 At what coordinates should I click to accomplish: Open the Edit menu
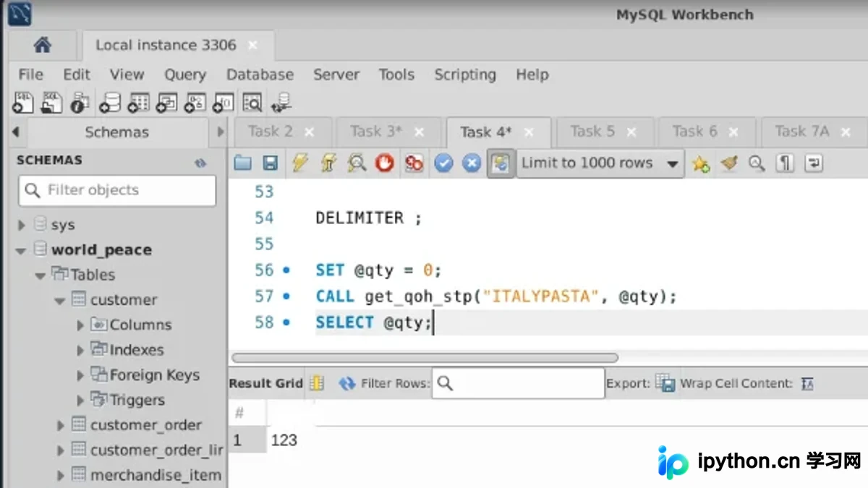pyautogui.click(x=77, y=74)
